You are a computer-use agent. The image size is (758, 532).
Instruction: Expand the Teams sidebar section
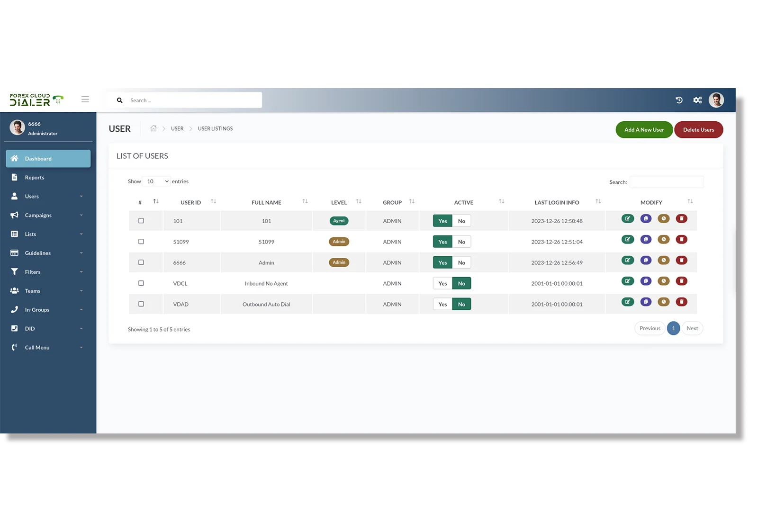tap(32, 290)
